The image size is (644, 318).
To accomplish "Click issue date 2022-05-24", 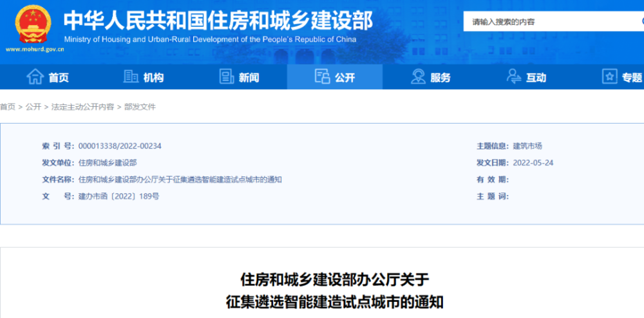I will (x=533, y=163).
